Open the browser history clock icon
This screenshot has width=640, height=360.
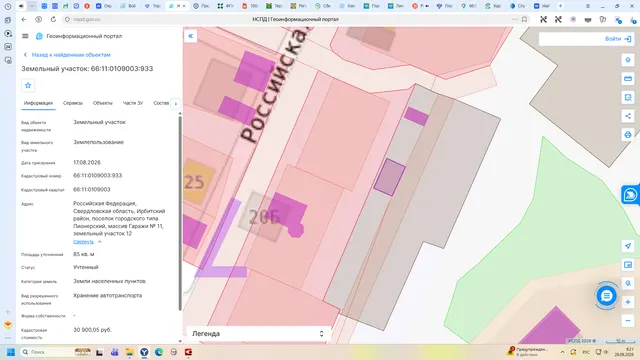8,6
